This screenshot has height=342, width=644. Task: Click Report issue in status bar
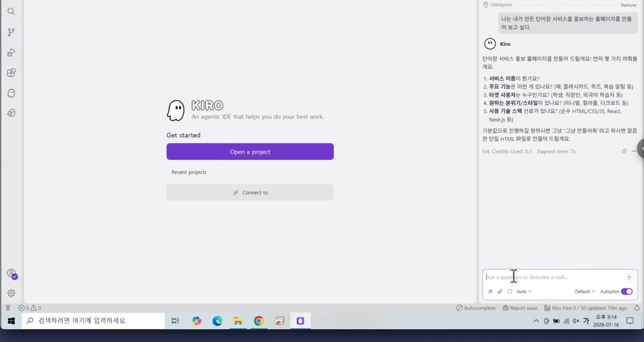520,308
